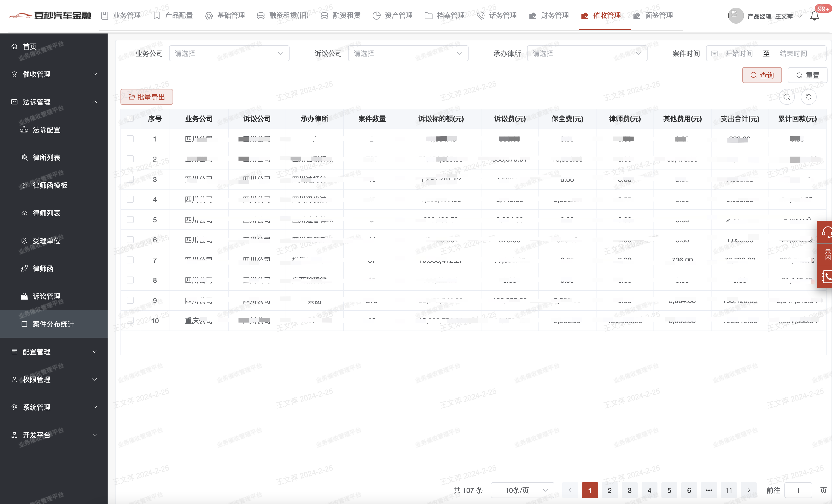Click the notification bell icon
Viewport: 832px width, 504px height.
point(814,16)
